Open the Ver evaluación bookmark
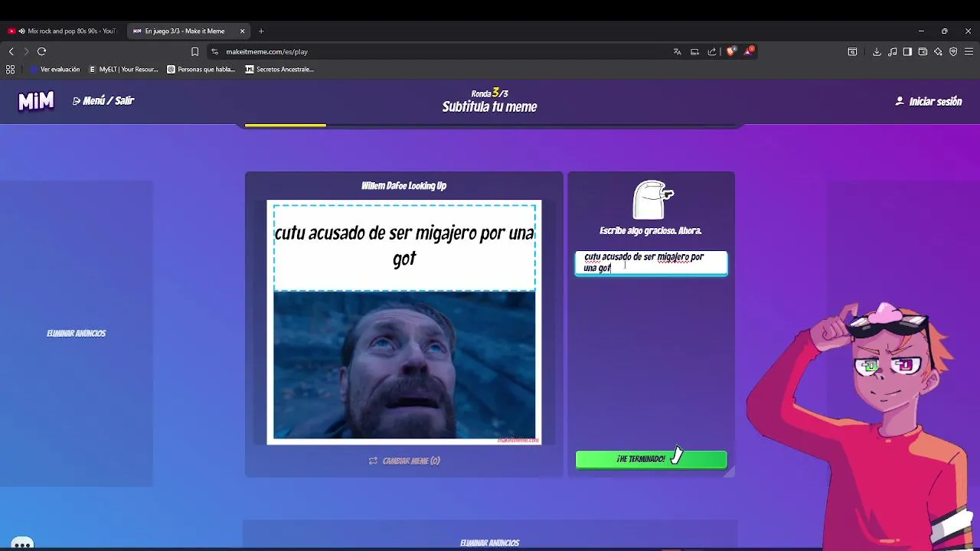Screen dimensions: 980x551 (54, 69)
